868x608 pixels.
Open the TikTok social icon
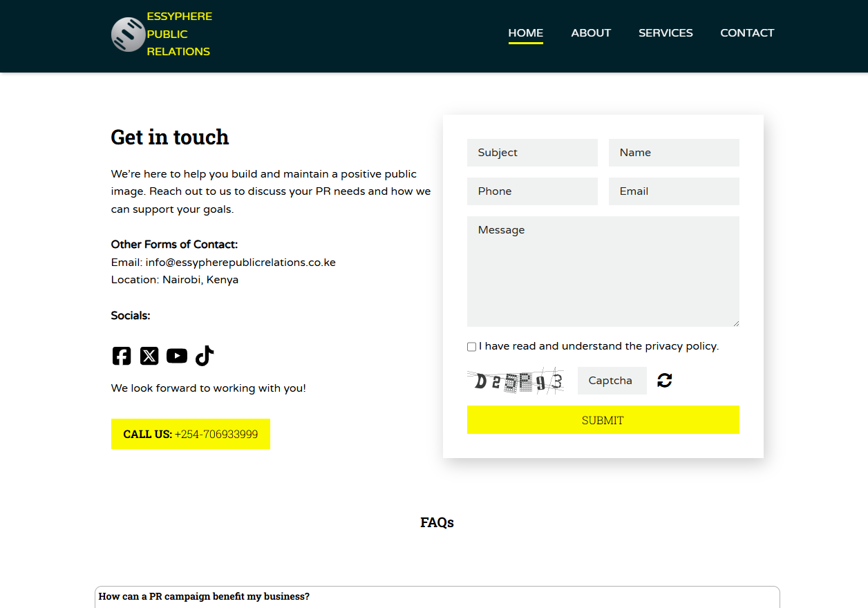205,356
